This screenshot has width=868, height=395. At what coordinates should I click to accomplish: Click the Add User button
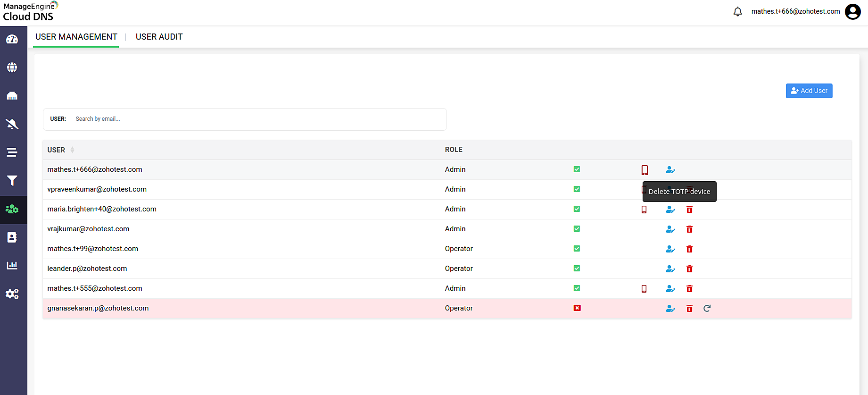tap(809, 91)
